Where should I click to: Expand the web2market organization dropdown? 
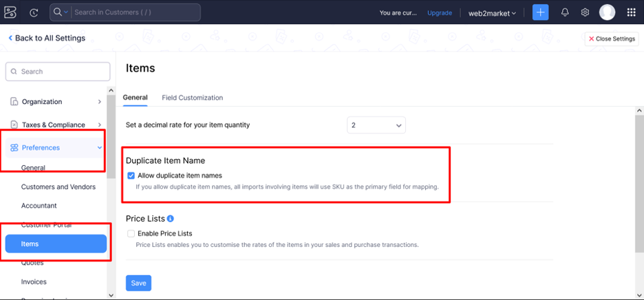pyautogui.click(x=493, y=13)
